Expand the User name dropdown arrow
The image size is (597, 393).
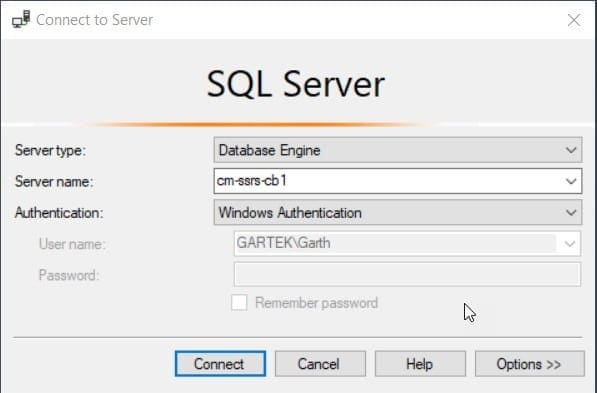tap(569, 244)
